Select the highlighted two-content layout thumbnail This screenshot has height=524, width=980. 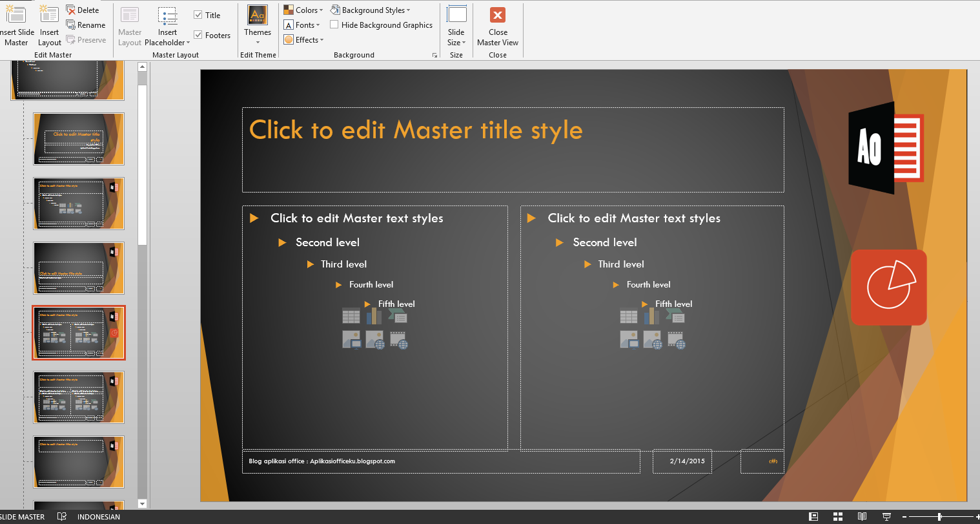pos(79,333)
